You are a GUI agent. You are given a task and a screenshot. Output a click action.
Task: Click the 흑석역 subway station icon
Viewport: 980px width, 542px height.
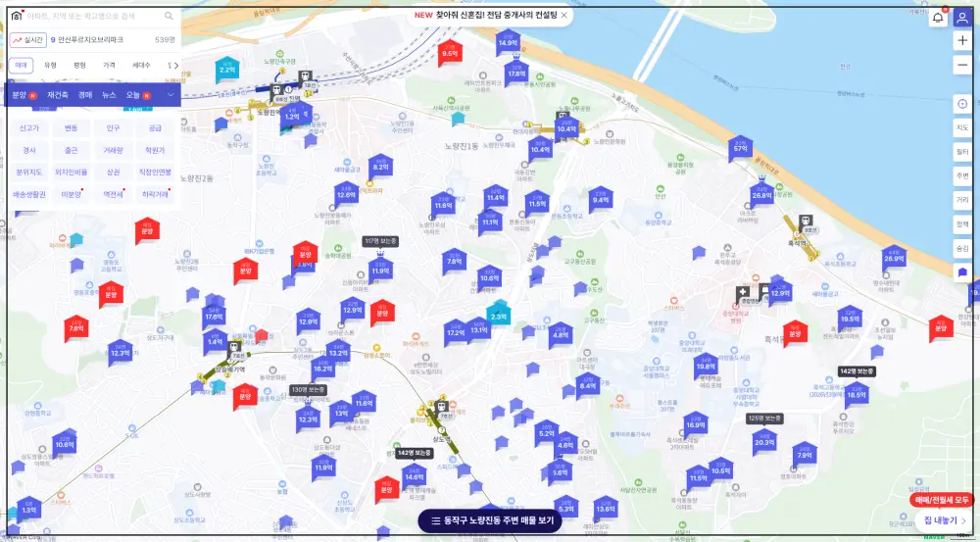pyautogui.click(x=806, y=222)
